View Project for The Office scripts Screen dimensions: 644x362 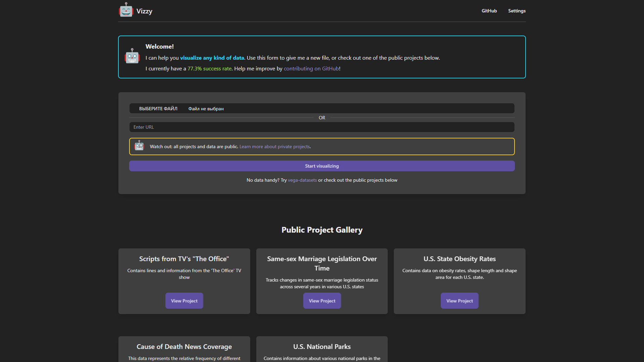point(184,301)
